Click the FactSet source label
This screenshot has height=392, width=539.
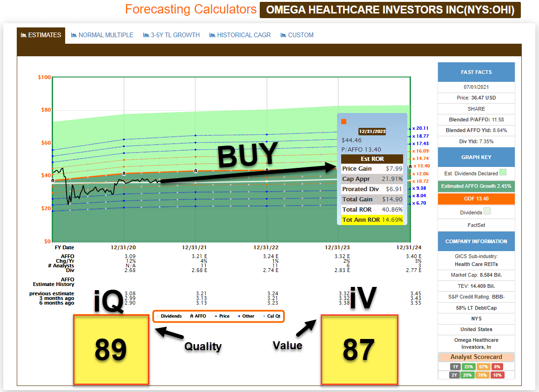coord(476,225)
